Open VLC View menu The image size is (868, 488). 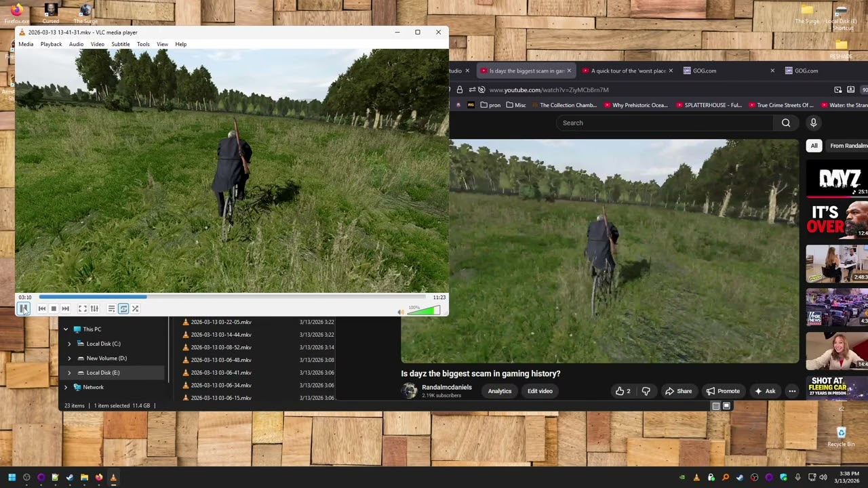(x=162, y=44)
